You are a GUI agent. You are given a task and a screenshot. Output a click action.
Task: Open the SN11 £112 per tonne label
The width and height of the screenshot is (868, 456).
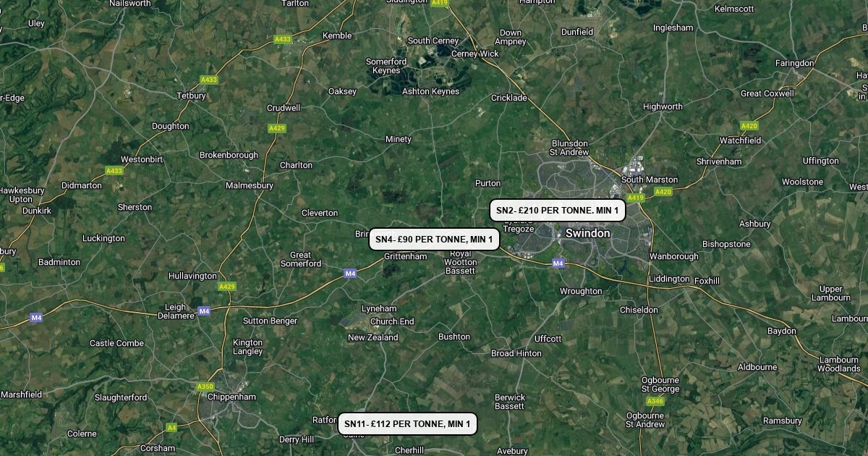(407, 423)
